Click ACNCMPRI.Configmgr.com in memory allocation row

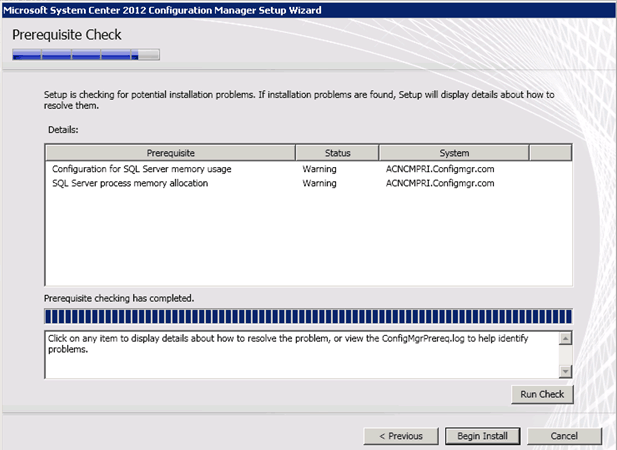click(x=440, y=183)
